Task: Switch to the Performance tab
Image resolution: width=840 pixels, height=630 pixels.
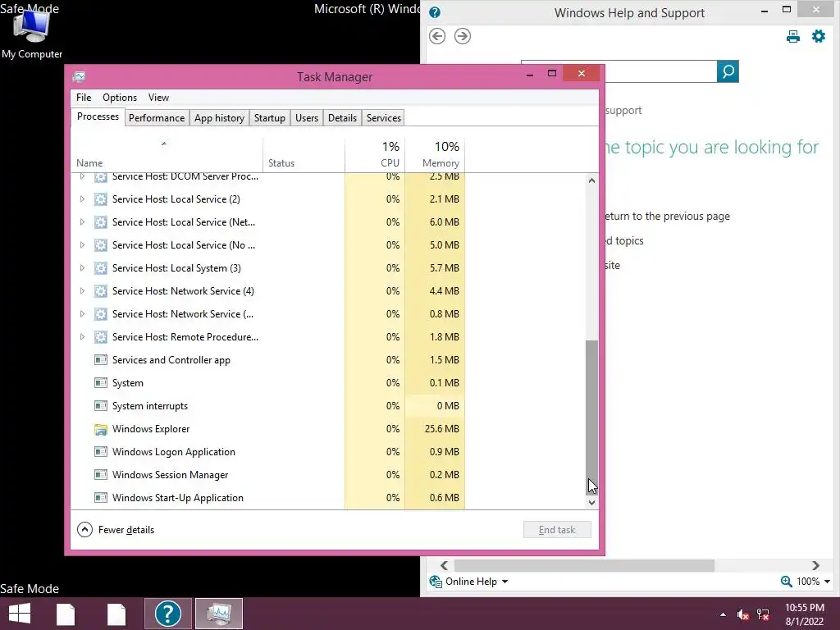Action: tap(157, 118)
